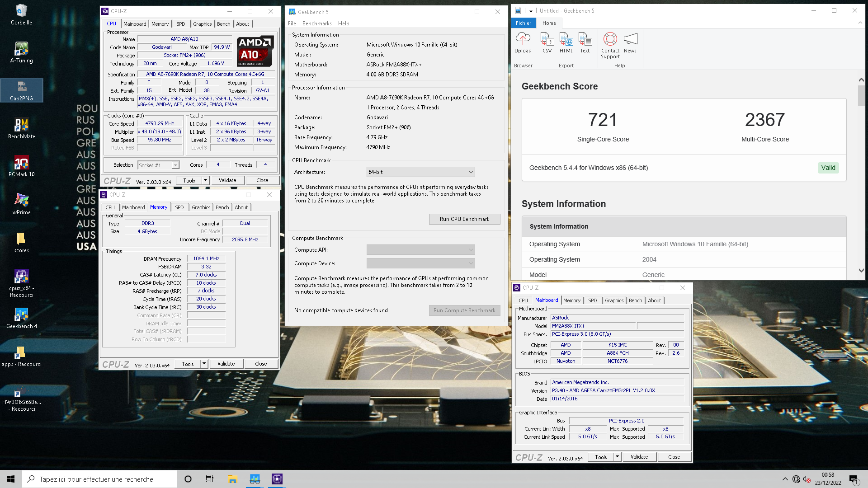Viewport: 868px width, 488px height.
Task: Open the scores folder icon
Action: point(21,242)
